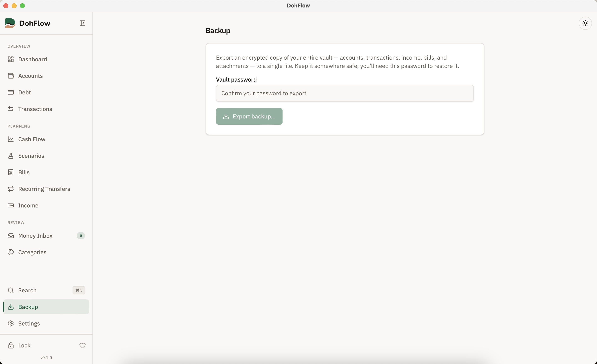
Task: Click the Money Inbox badge showing 5
Action: pos(81,235)
